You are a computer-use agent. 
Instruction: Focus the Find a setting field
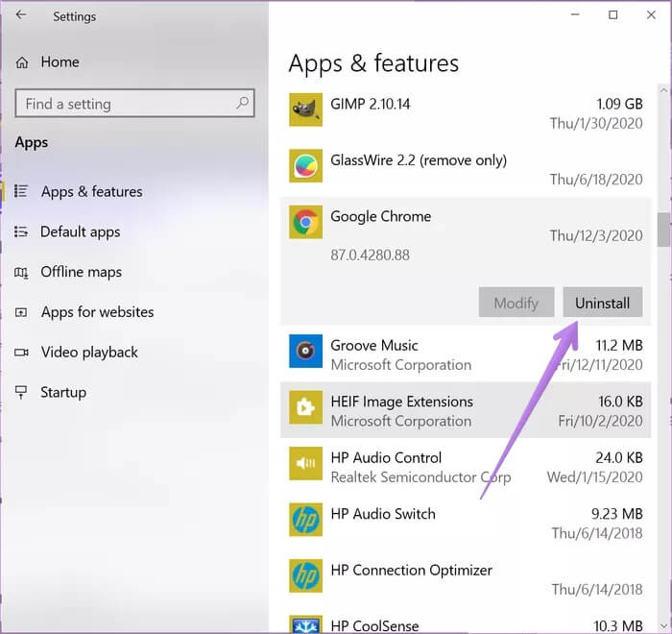pos(134,103)
